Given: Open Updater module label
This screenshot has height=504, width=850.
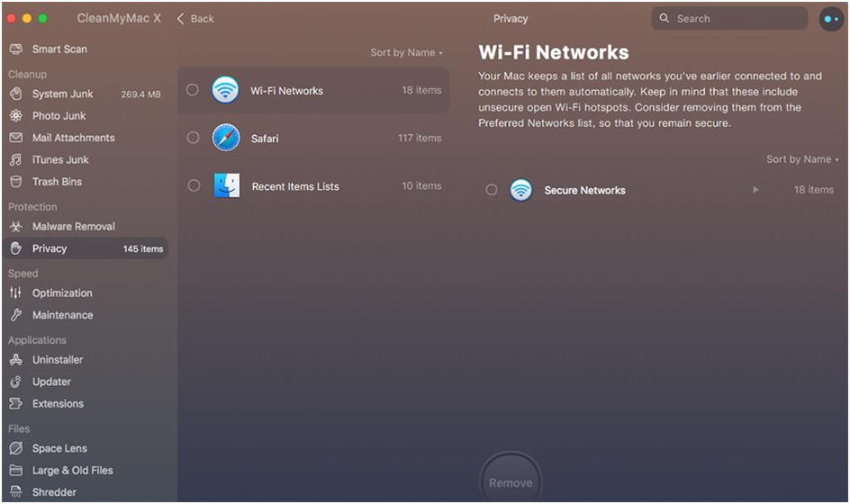Looking at the screenshot, I should (x=51, y=382).
